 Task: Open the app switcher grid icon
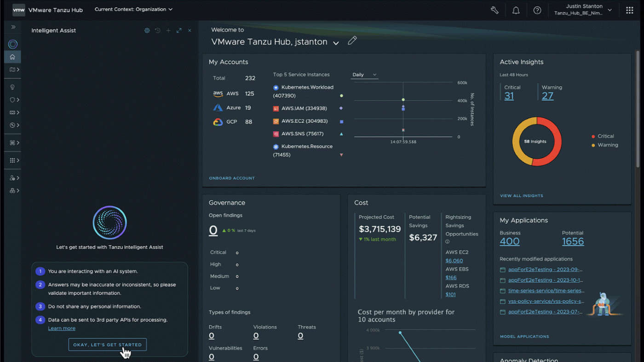click(630, 10)
